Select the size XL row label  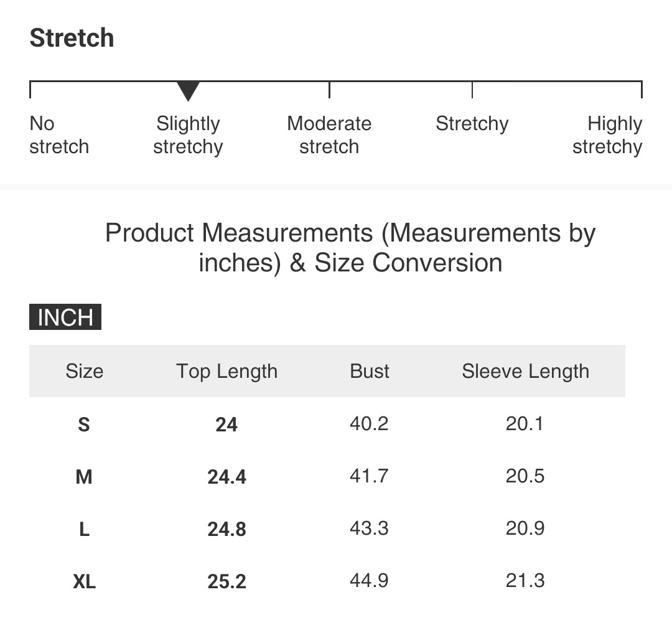coord(85,581)
